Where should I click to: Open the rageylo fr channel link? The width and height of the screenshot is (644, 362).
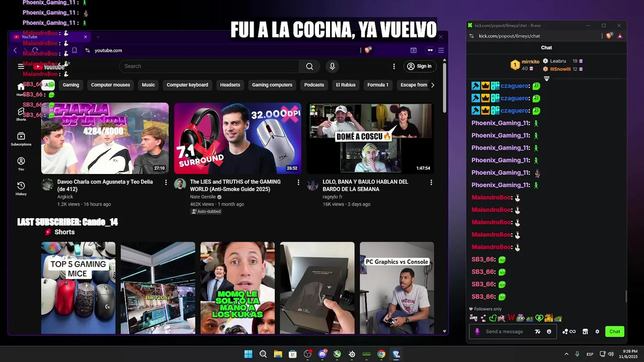[x=333, y=197]
